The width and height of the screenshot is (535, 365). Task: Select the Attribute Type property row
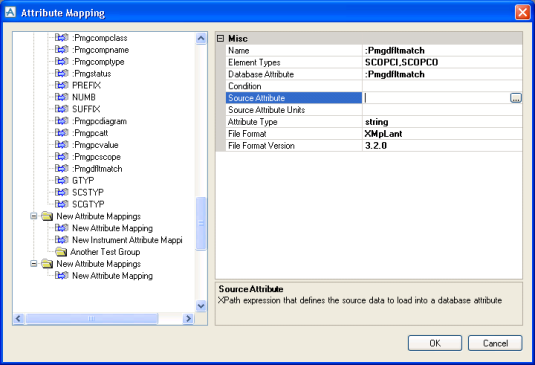tap(374, 122)
